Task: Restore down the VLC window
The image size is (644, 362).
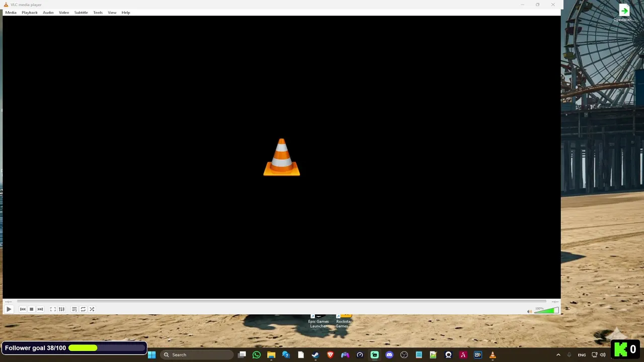Action: click(x=537, y=5)
